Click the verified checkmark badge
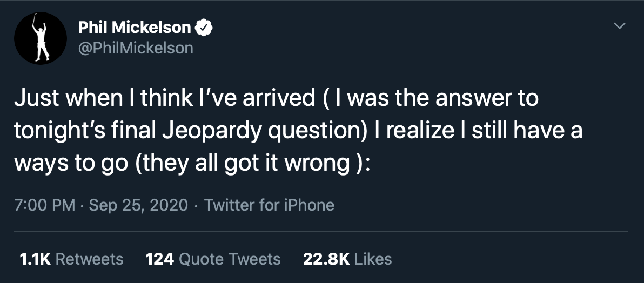This screenshot has height=283, width=644. 204,28
